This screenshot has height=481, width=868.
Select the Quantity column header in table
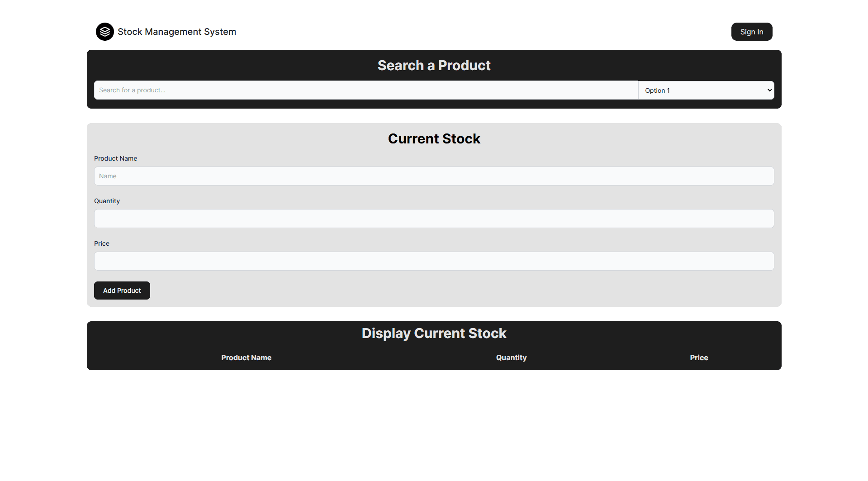(x=511, y=357)
